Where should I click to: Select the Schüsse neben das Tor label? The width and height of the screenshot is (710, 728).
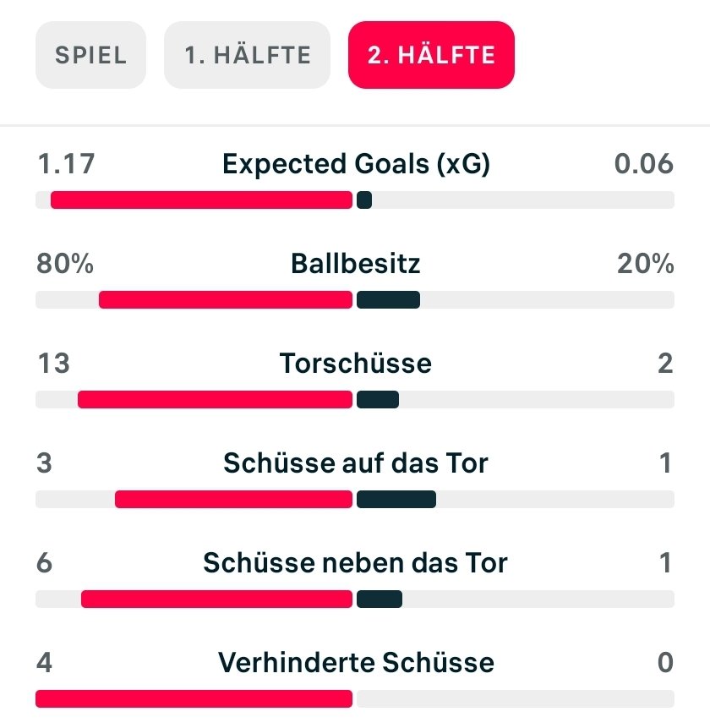[x=356, y=562]
